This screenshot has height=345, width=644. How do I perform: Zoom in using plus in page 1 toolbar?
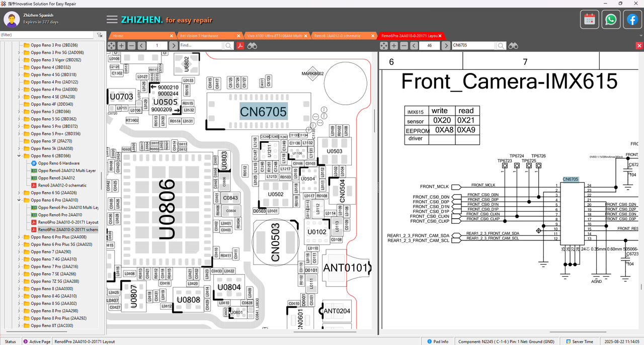pyautogui.click(x=122, y=46)
